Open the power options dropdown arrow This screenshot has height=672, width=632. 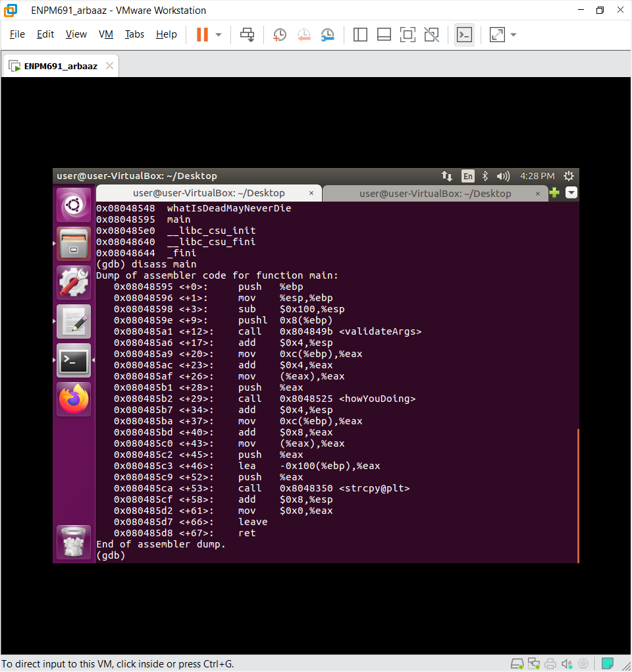(219, 35)
